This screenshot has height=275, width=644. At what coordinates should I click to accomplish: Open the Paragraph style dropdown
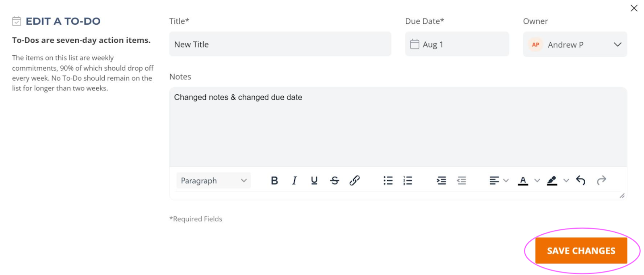(x=213, y=181)
